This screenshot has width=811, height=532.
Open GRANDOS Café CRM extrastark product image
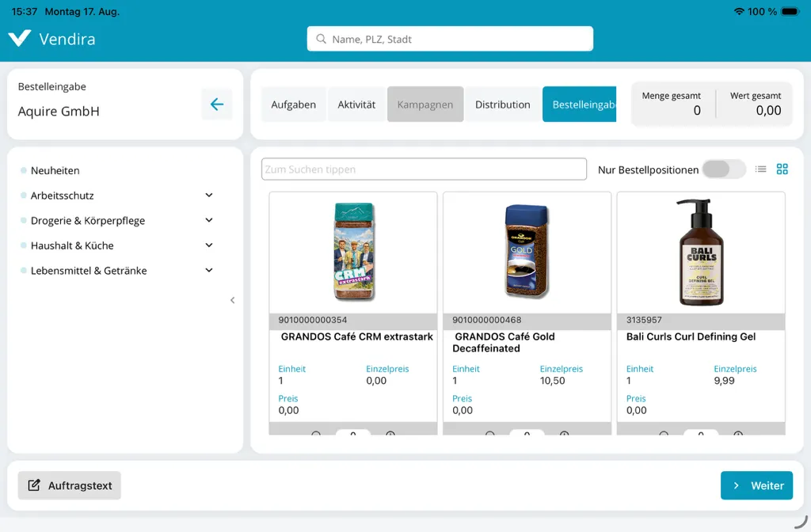click(354, 251)
